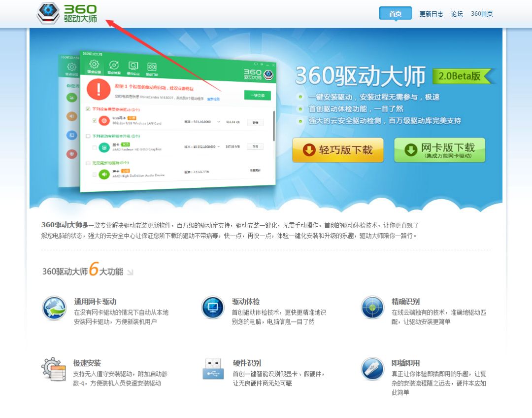Open the 360首页 link
This screenshot has height=418, width=532.
tap(482, 14)
